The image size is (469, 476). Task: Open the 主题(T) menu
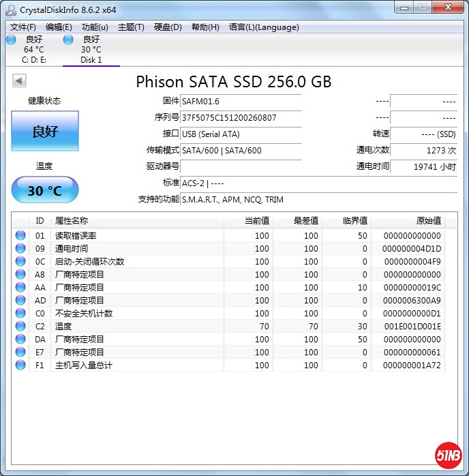tap(131, 27)
